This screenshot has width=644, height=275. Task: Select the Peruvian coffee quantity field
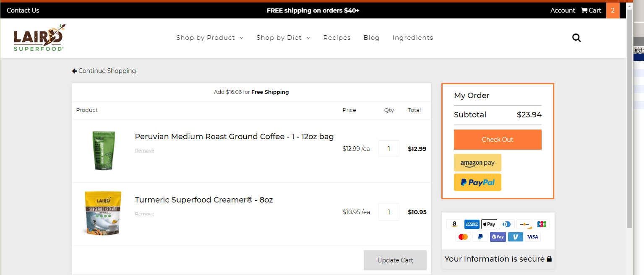click(389, 149)
